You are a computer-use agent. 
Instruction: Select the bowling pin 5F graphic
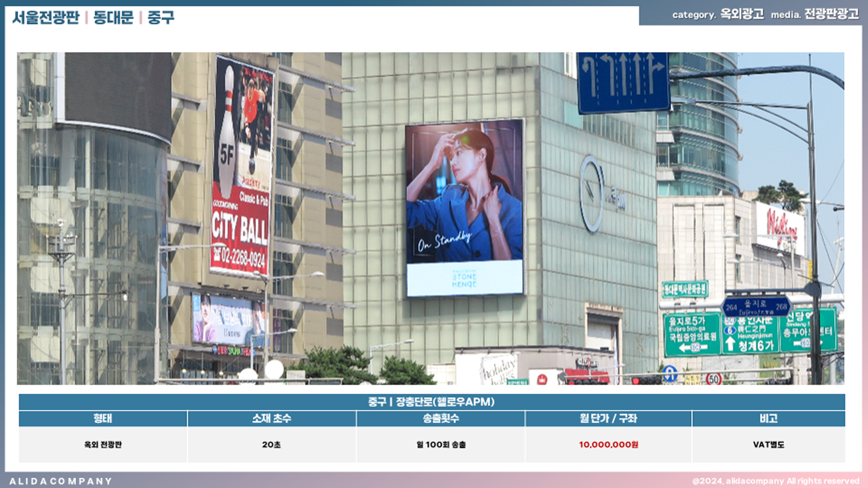(228, 134)
